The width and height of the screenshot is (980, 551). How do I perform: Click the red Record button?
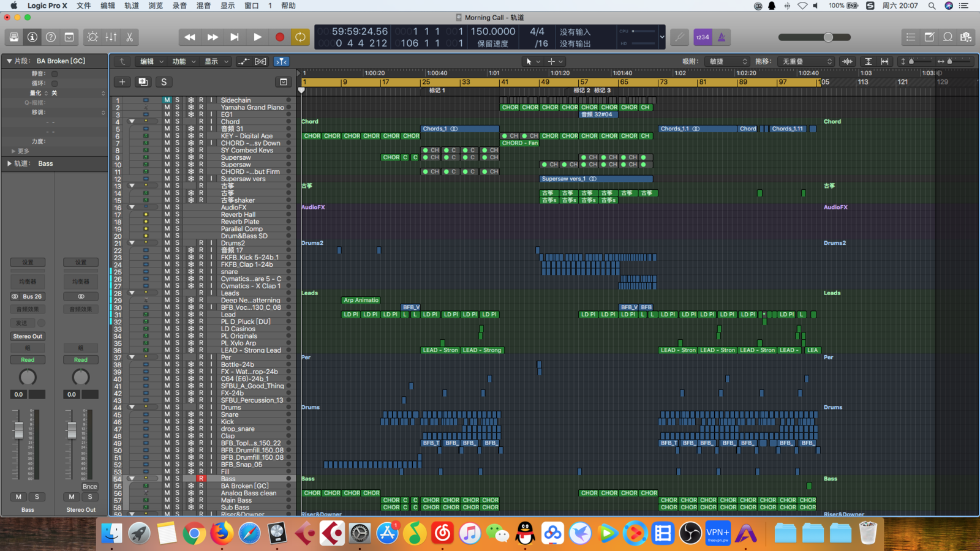click(279, 37)
